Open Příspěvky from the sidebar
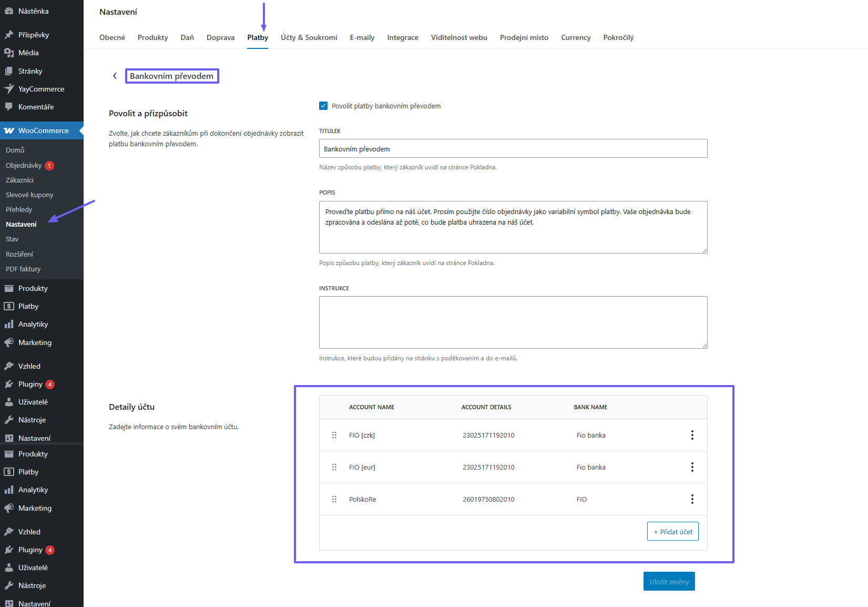This screenshot has width=868, height=607. click(x=34, y=34)
